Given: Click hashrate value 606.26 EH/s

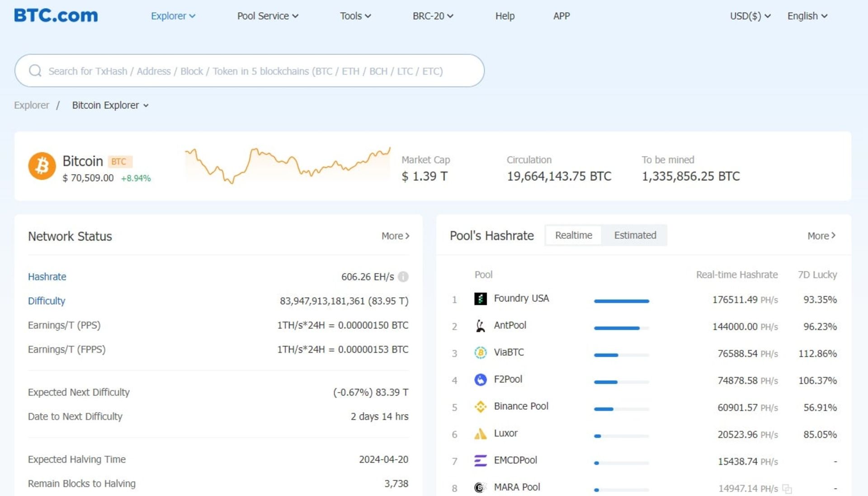Looking at the screenshot, I should [x=368, y=277].
